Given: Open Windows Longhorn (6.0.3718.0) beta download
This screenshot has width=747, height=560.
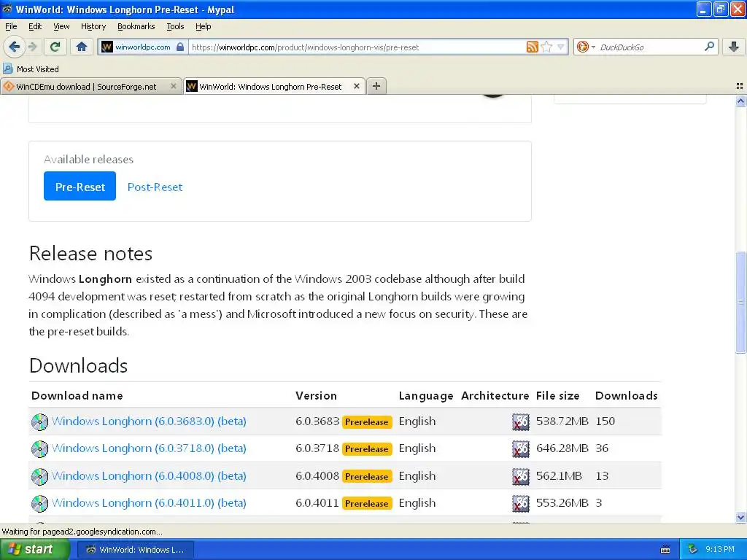Looking at the screenshot, I should pyautogui.click(x=149, y=448).
